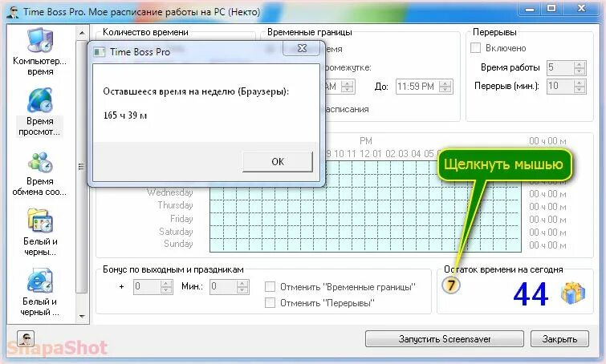Open the Время обмена соо... icon
This screenshot has height=364, width=606.
coord(40,162)
